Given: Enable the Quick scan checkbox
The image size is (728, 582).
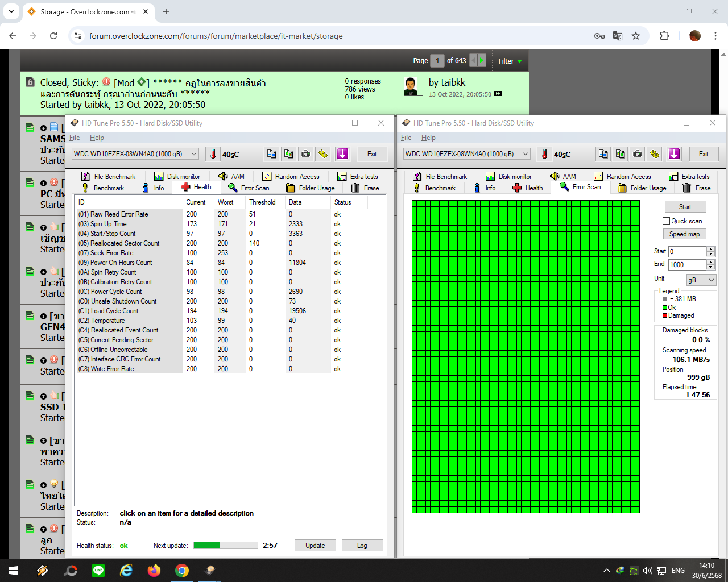Looking at the screenshot, I should pos(666,221).
